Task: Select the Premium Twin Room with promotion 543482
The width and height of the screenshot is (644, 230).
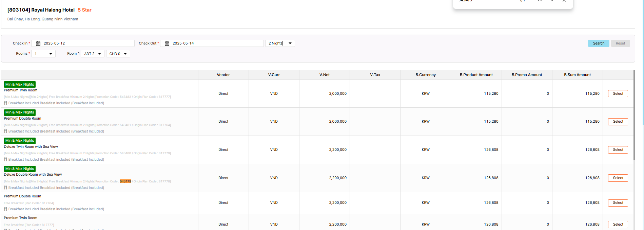Action: [x=618, y=94]
